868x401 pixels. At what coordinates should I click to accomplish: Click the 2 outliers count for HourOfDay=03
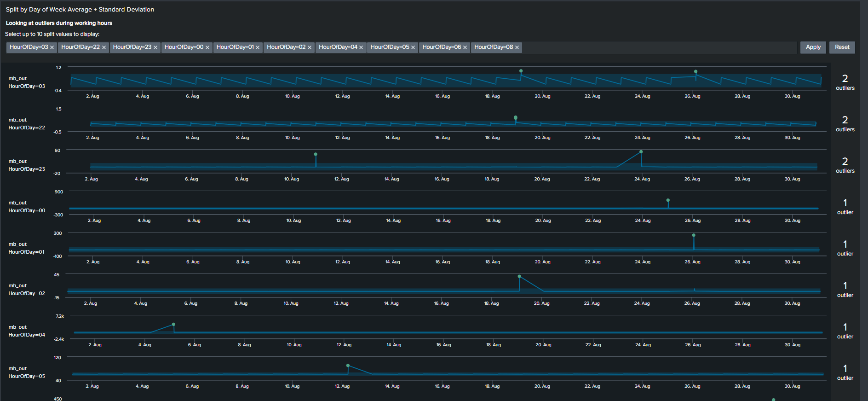click(x=845, y=82)
